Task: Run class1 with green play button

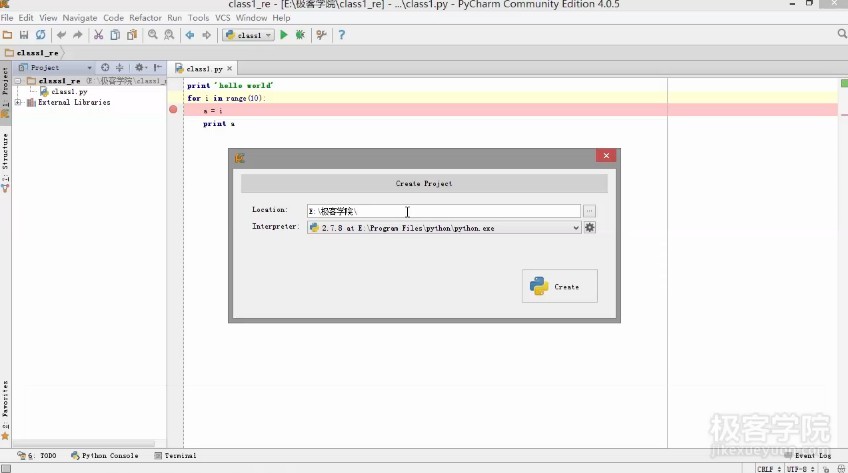Action: pyautogui.click(x=284, y=35)
